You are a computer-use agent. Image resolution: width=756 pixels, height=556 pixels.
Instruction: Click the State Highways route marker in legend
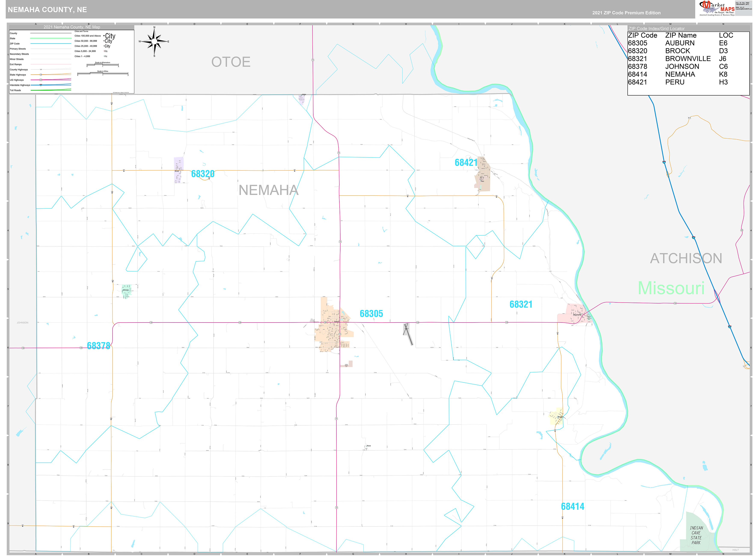41,75
